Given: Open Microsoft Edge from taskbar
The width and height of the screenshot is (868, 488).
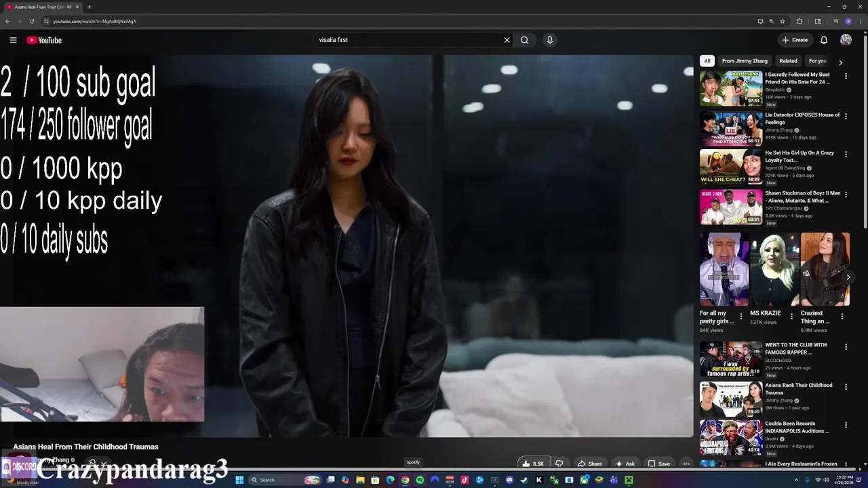Looking at the screenshot, I should [390, 480].
